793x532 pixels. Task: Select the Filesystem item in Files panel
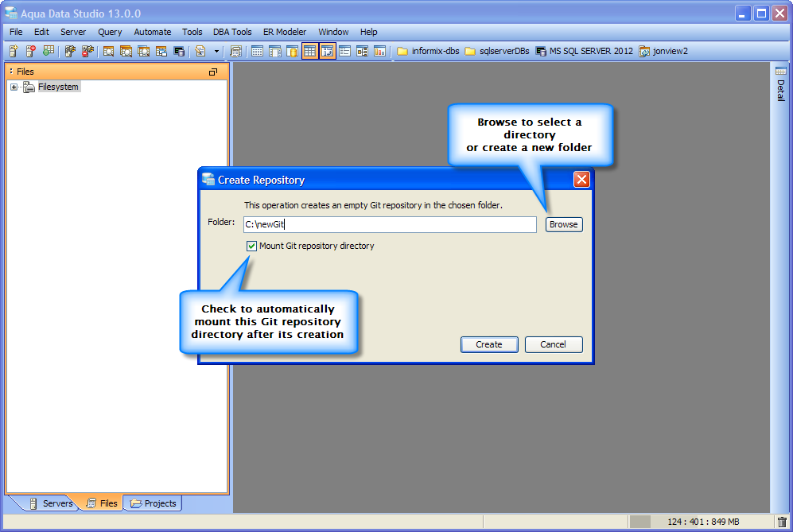click(x=58, y=87)
